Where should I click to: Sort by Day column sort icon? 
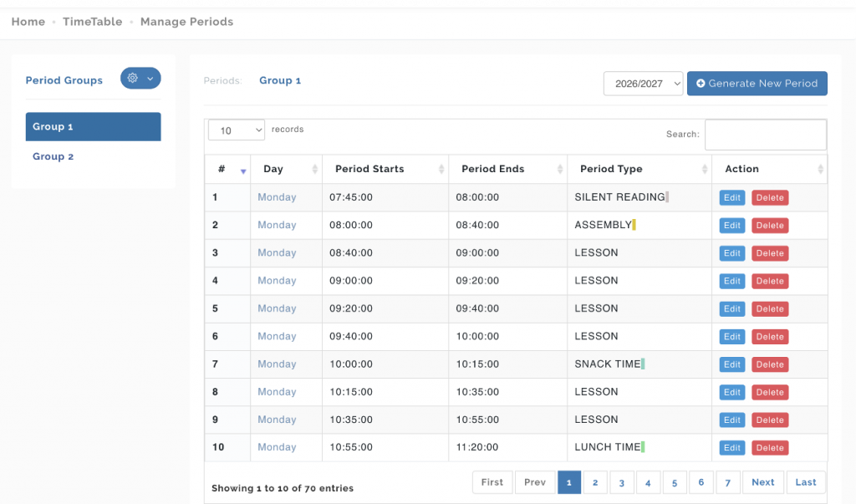tap(315, 170)
